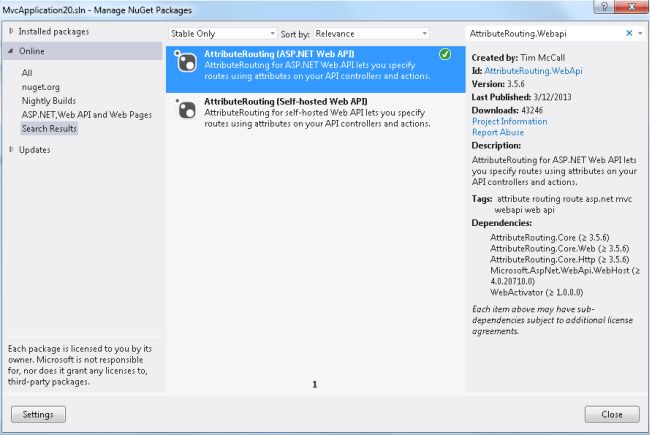Click the AttributeRouting ASP.NET Web API package icon
Screen dimensions: 650x435
coord(186,61)
